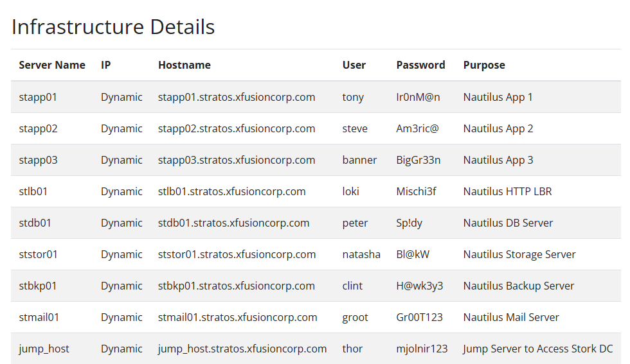Click the password Ir0nM@n
630x364 pixels.
pos(418,97)
